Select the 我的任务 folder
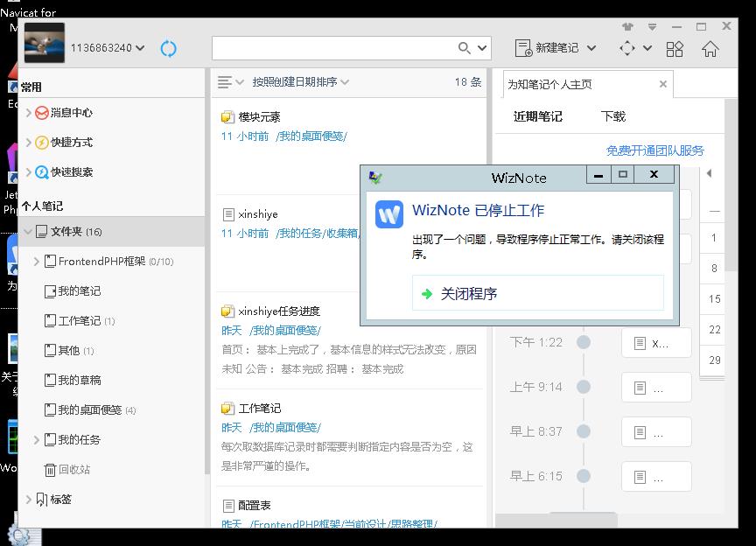This screenshot has width=756, height=546. [73, 440]
